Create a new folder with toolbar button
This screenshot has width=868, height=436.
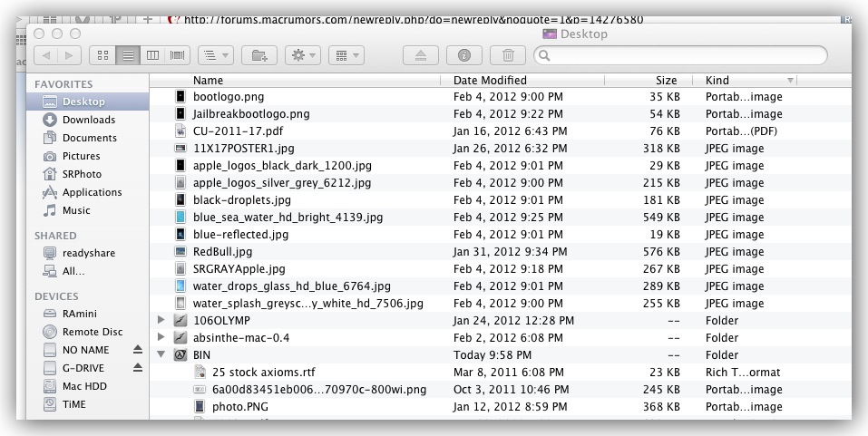coord(259,55)
